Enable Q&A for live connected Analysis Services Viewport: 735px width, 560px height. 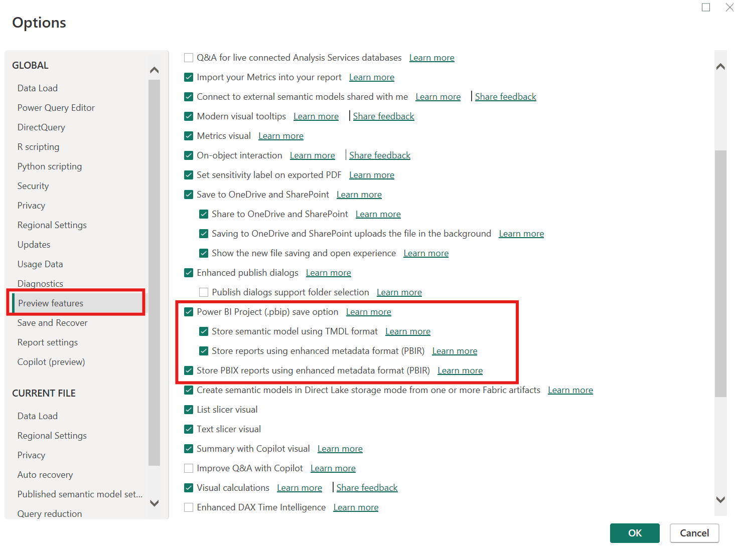point(189,58)
